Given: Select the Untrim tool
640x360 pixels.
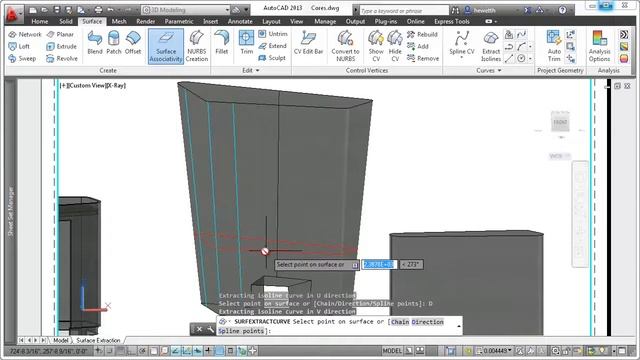Looking at the screenshot, I should point(273,34).
